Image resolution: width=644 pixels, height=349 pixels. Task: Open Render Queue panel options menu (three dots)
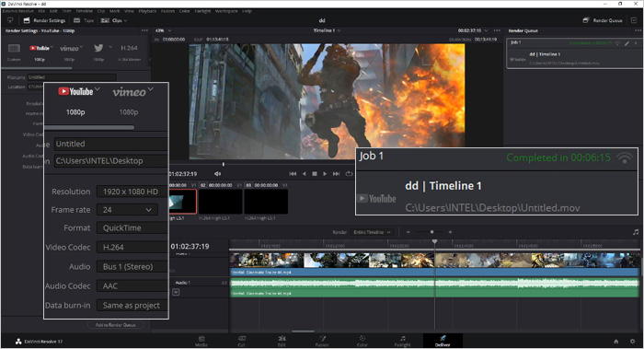coord(638,30)
